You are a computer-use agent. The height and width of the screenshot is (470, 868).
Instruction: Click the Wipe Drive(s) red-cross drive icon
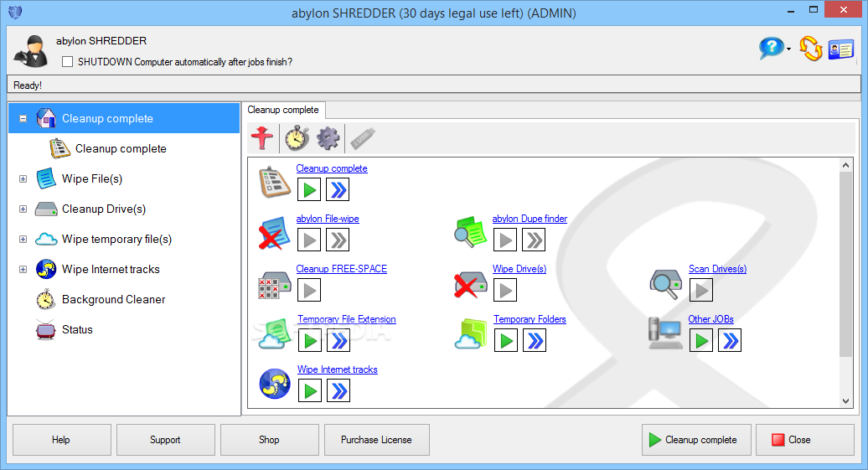[471, 285]
